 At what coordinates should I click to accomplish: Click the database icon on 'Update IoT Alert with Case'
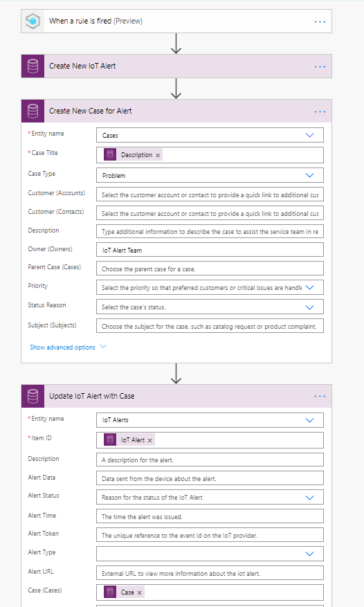(33, 396)
